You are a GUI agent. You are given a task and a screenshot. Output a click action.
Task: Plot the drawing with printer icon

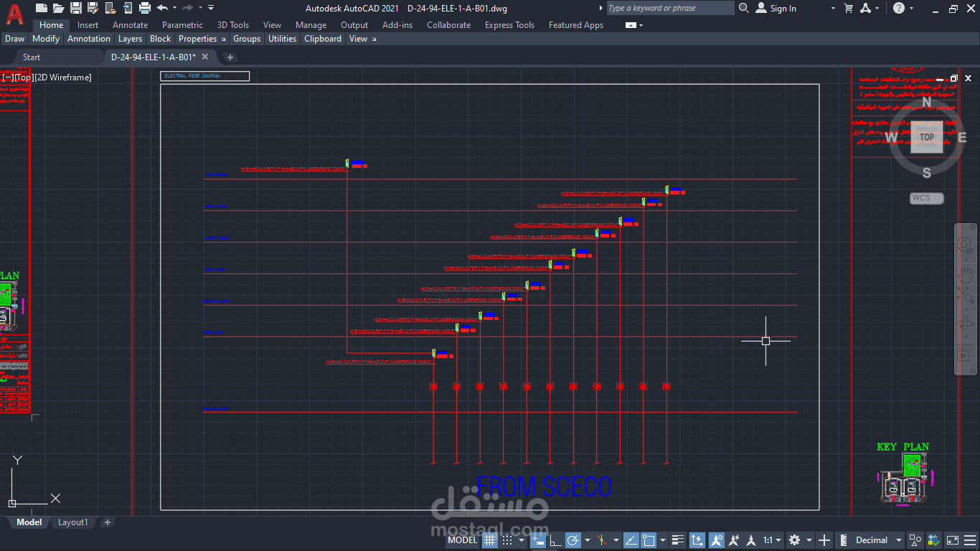(x=144, y=8)
